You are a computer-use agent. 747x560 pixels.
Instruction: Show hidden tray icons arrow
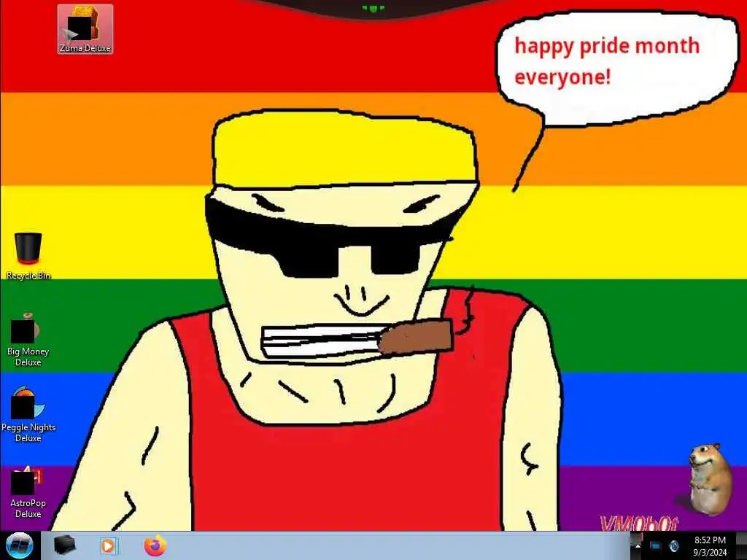point(638,546)
